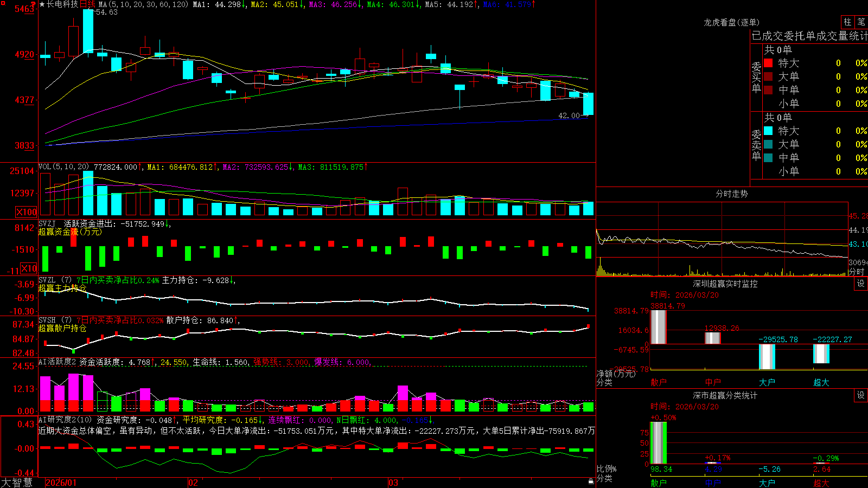Click 超大 category label in 深圳超赢实时监控
Viewport: 868px width, 488px height.
point(821,382)
